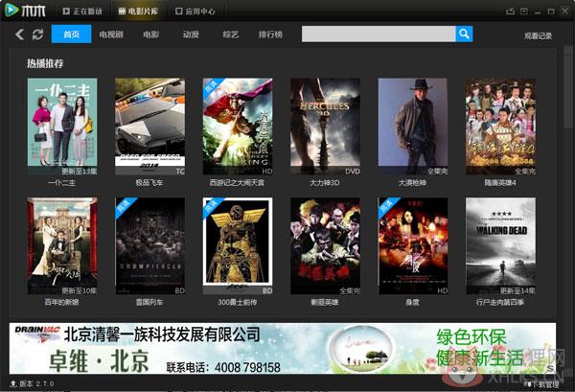Click the 版本 2.7.0 version label
The height and width of the screenshot is (392, 575).
point(36,384)
